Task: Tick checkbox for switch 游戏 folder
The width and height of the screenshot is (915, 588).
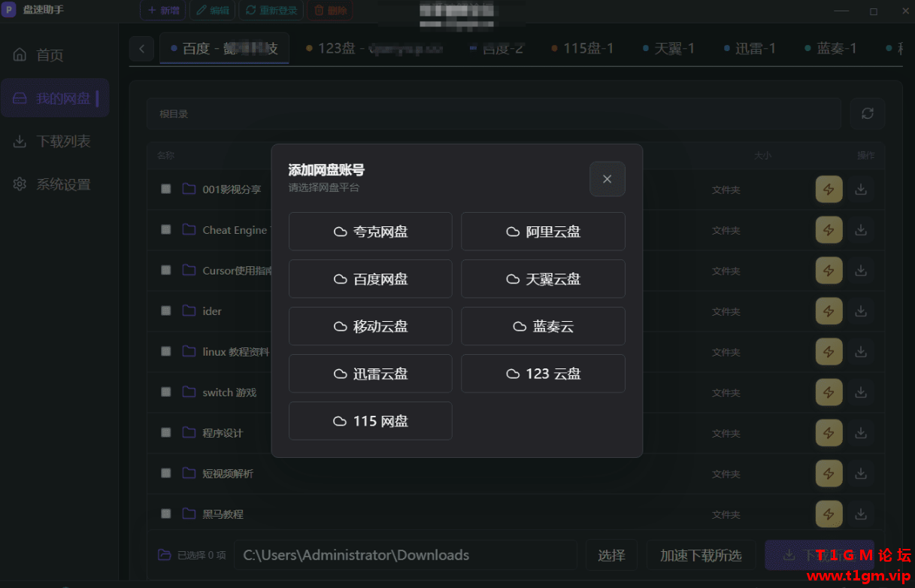Action: click(166, 392)
